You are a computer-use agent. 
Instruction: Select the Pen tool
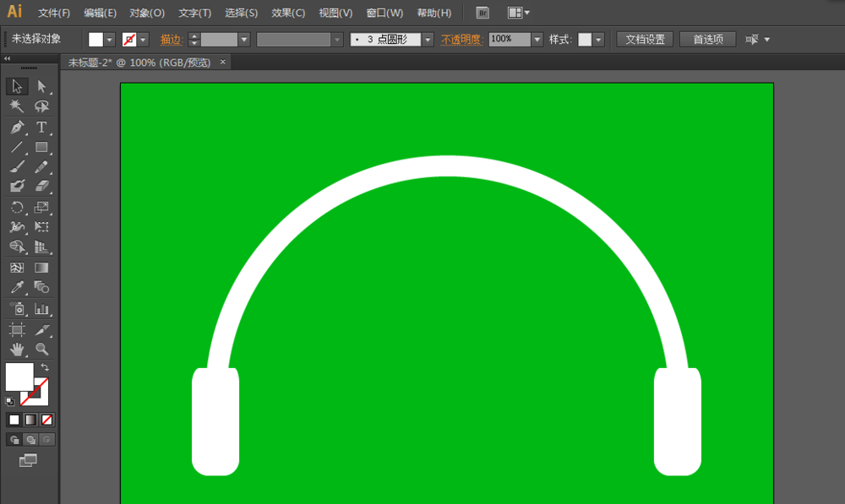[x=17, y=127]
